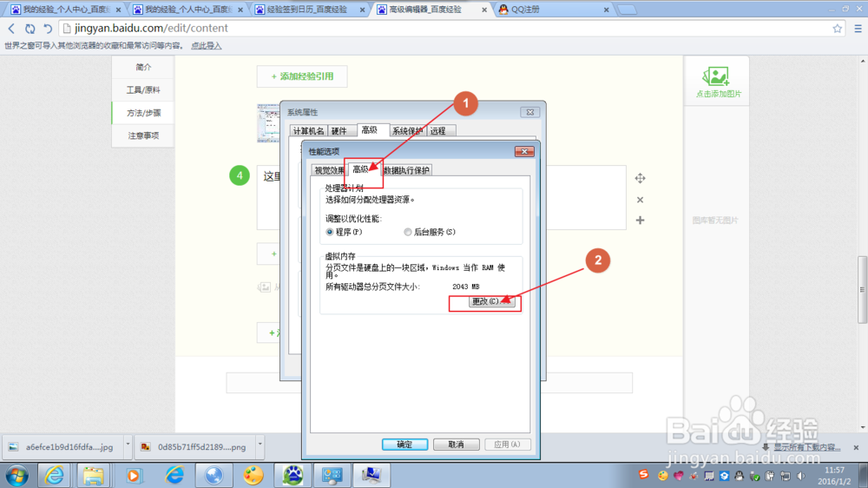Viewport: 868px width, 488px height.
Task: Open the Windows Start button
Action: point(17,475)
